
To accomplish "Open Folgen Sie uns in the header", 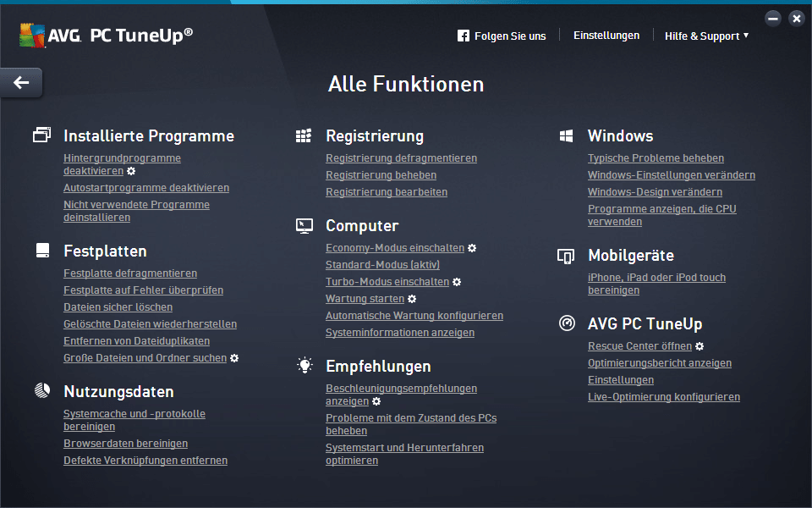I will [x=509, y=36].
